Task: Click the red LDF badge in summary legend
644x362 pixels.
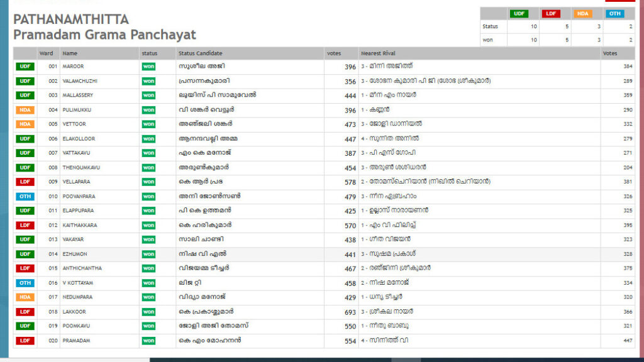Action: tap(551, 13)
